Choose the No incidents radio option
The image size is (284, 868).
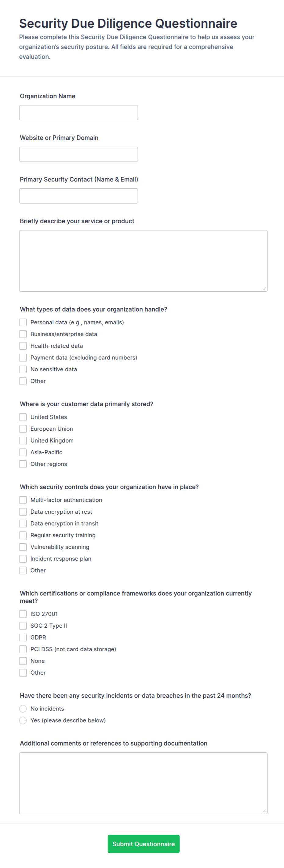tap(23, 709)
